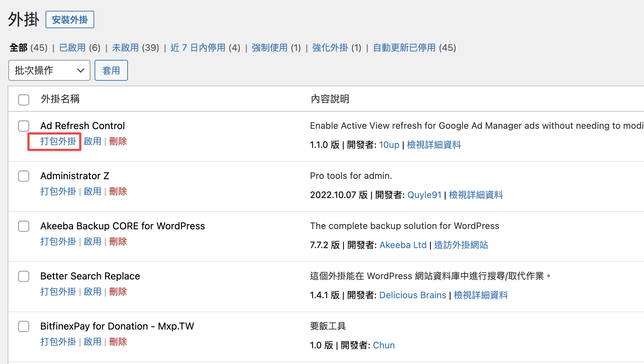Select the 已啟用 (6) filter

pyautogui.click(x=80, y=48)
